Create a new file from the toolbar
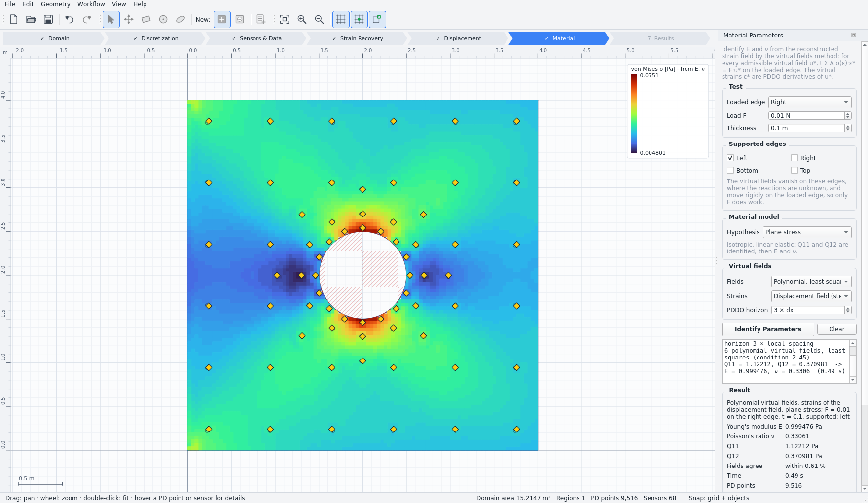Viewport: 868px width, 503px height. point(14,19)
